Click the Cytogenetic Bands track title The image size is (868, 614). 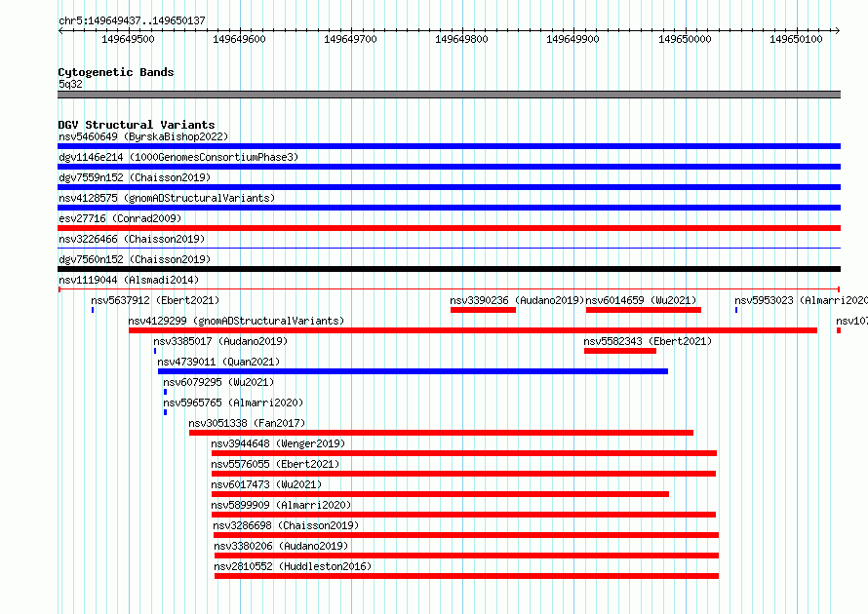point(116,72)
